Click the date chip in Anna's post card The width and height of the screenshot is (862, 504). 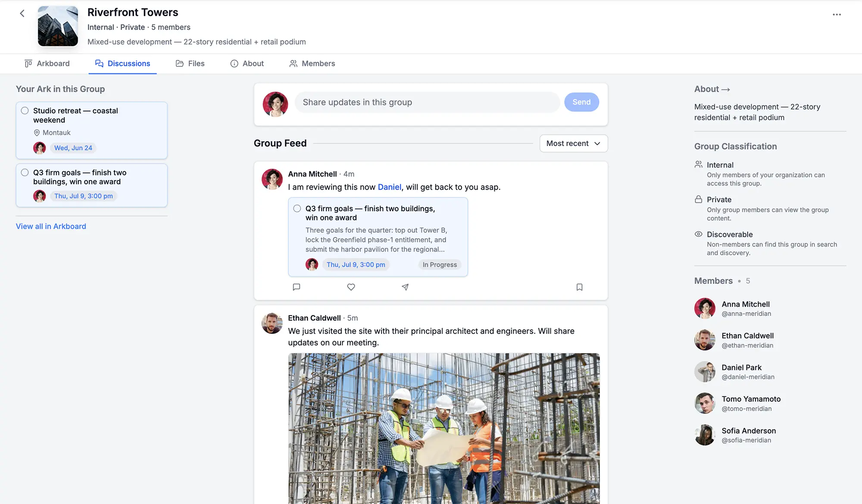(x=356, y=265)
